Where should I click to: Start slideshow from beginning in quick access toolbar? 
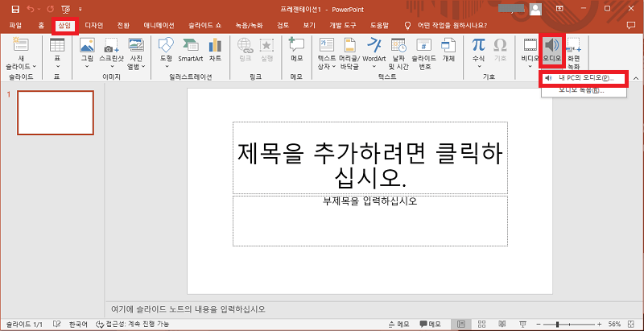66,9
